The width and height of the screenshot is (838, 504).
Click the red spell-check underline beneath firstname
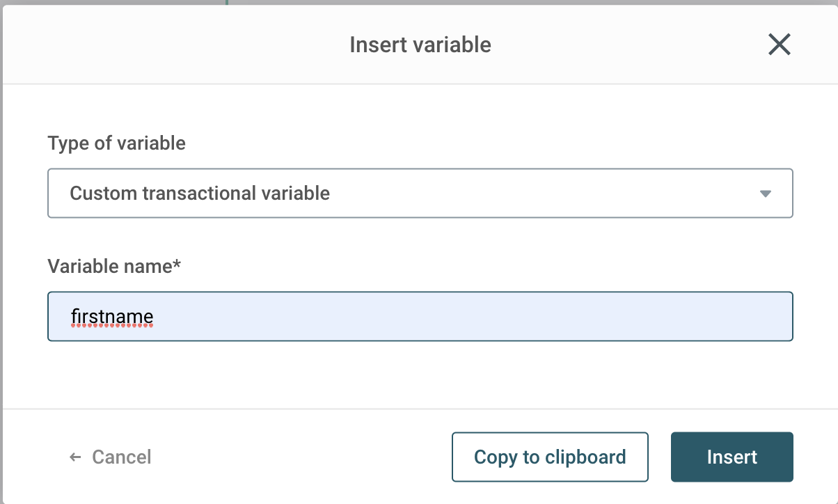(112, 326)
